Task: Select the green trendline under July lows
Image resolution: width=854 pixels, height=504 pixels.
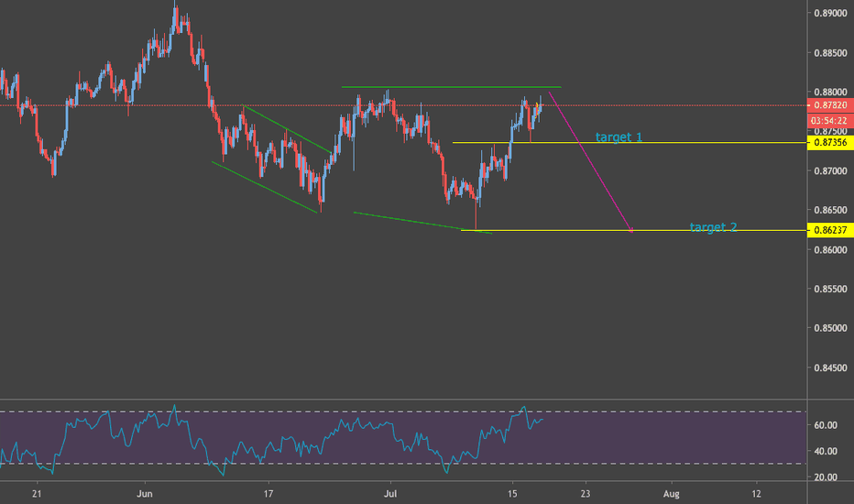Action: pos(422,223)
